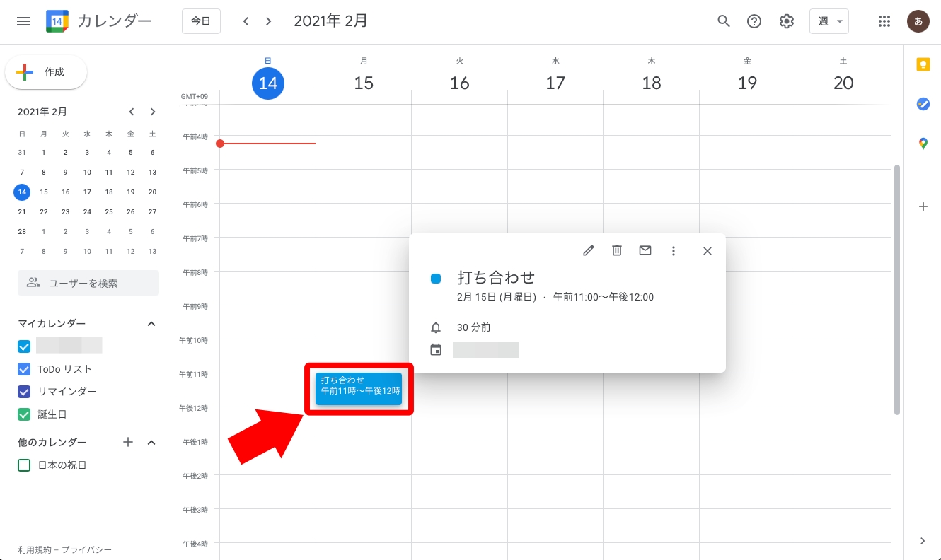Click プライバシー link
Screen dimensions: 941x560
coord(86,549)
